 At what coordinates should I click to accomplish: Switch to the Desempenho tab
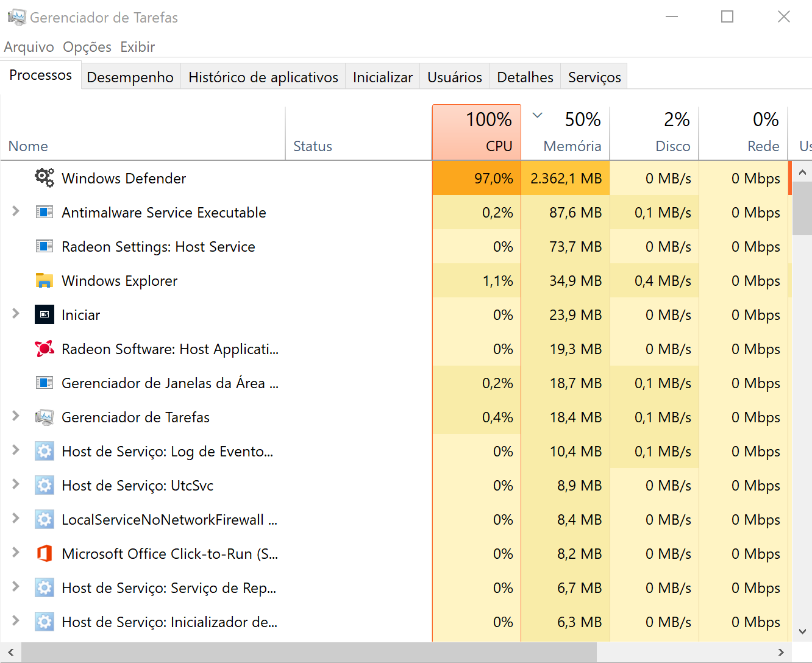click(130, 77)
